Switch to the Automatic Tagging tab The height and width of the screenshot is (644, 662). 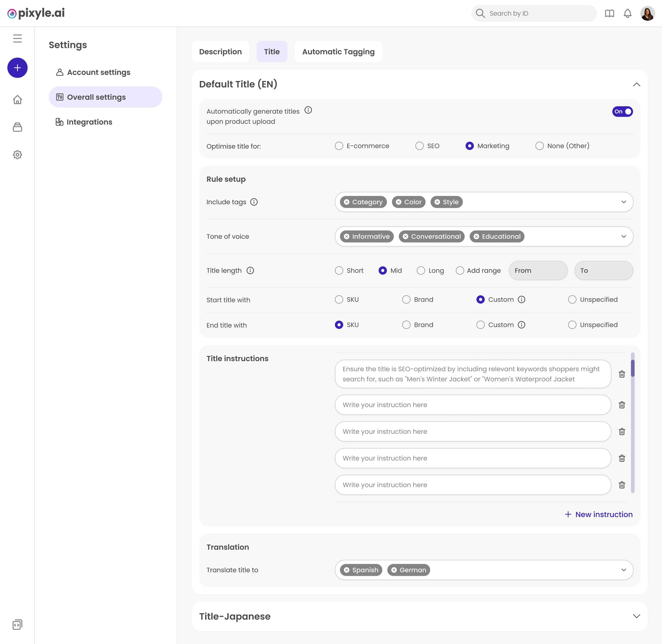[x=338, y=52]
